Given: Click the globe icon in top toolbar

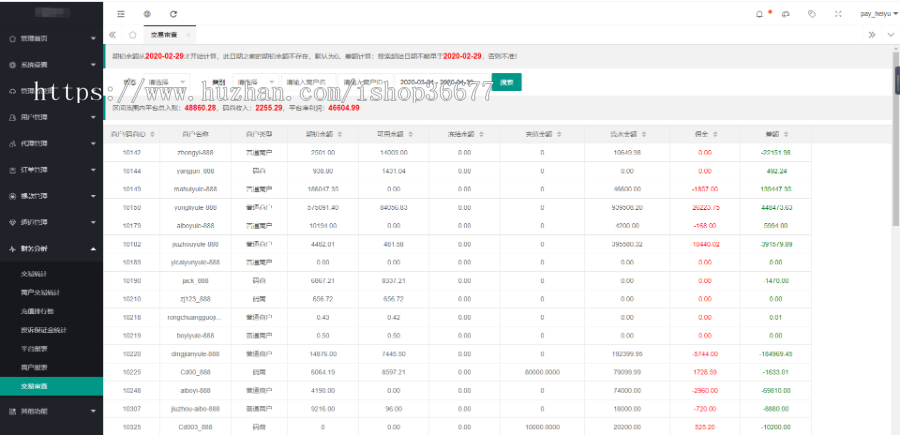Looking at the screenshot, I should [147, 14].
